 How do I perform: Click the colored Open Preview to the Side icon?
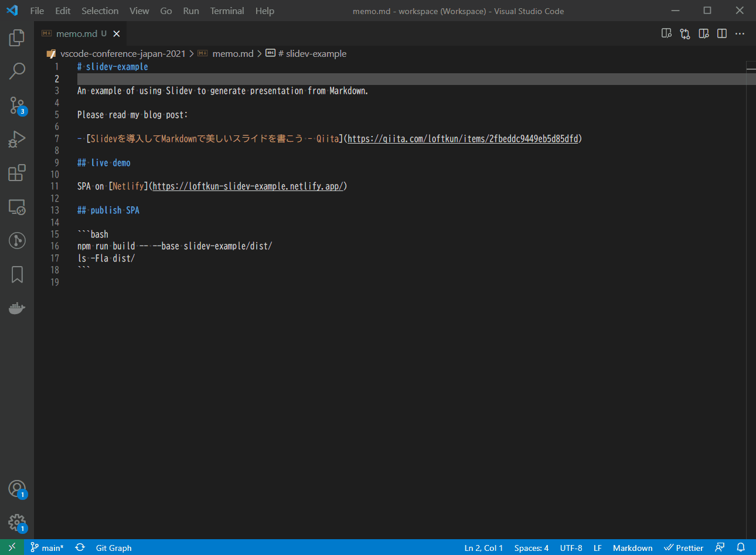pyautogui.click(x=704, y=33)
